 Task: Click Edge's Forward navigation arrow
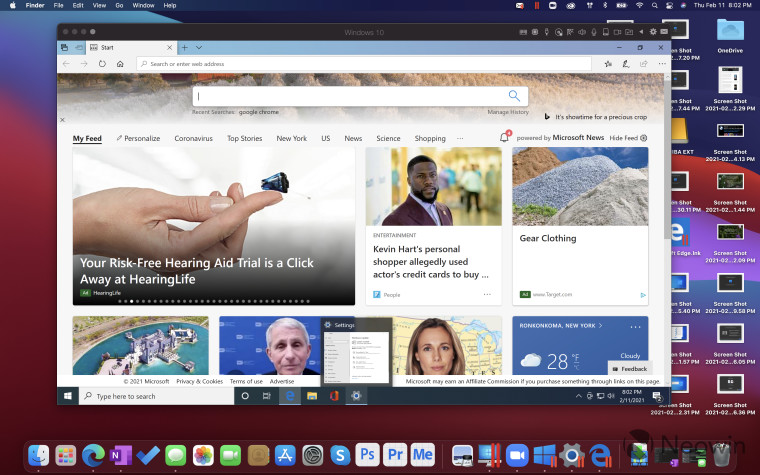click(84, 64)
